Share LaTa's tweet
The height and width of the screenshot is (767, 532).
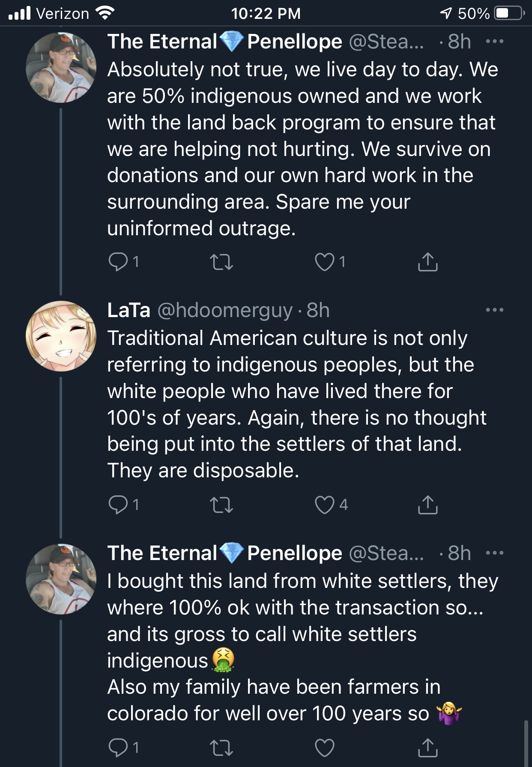click(x=427, y=504)
